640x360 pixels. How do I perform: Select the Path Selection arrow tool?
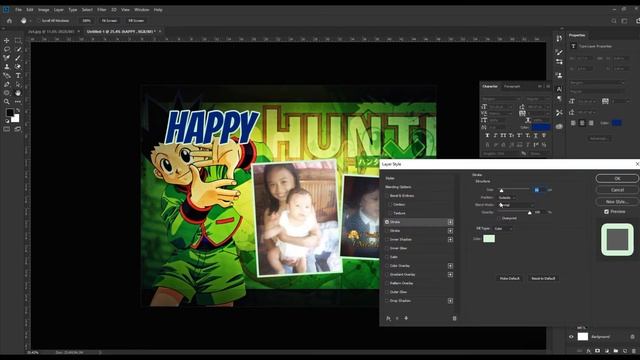coord(18,84)
